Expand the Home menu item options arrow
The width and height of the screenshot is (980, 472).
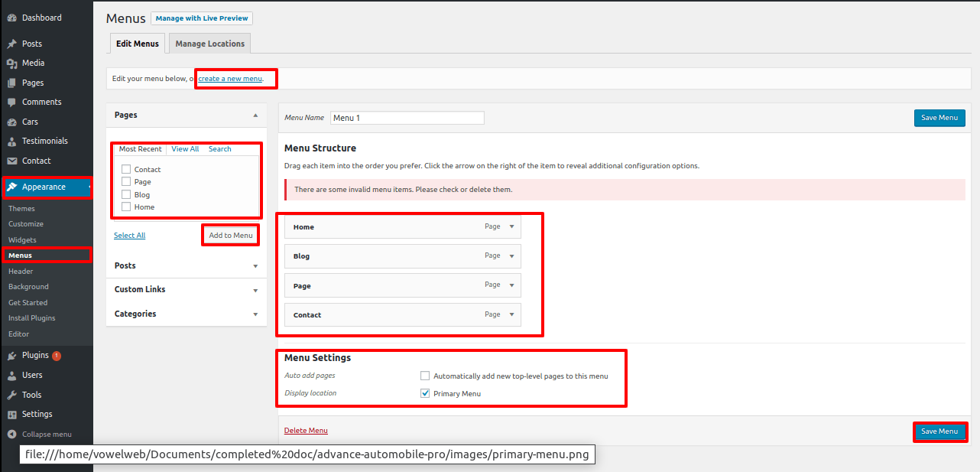(511, 226)
